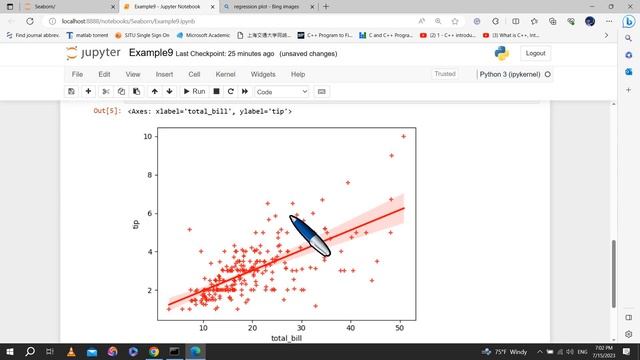Restart kernel and run all cells
Image resolution: width=640 pixels, height=360 pixels.
(x=245, y=91)
